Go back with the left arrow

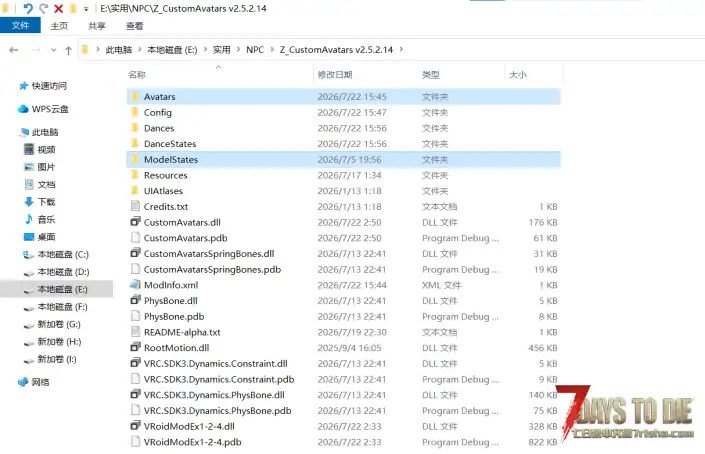(x=13, y=50)
